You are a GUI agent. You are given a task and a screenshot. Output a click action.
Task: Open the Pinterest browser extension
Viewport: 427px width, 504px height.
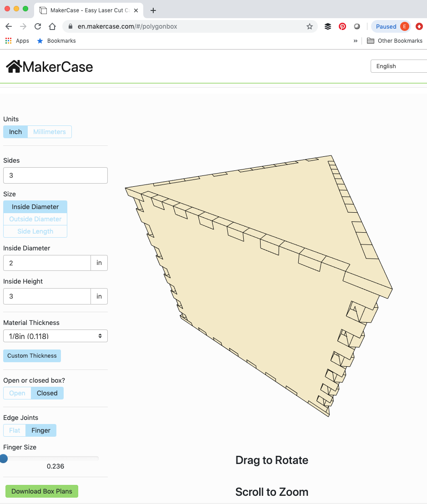pyautogui.click(x=342, y=26)
